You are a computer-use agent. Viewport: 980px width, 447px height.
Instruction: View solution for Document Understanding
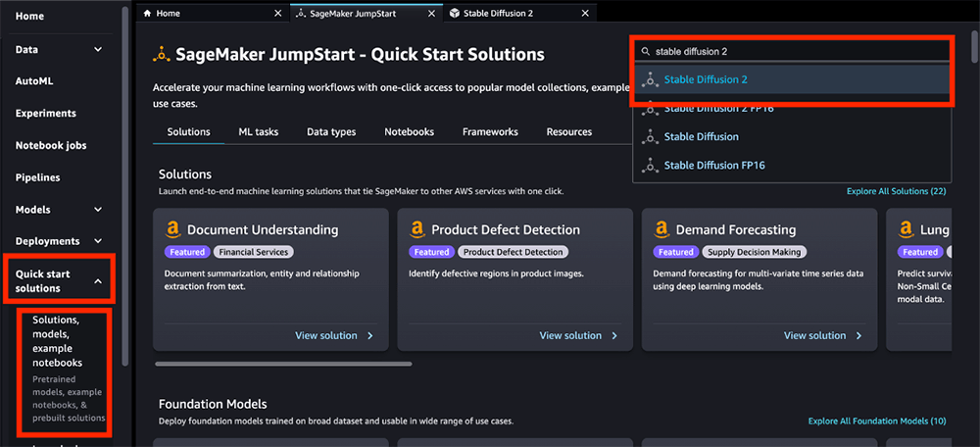325,335
